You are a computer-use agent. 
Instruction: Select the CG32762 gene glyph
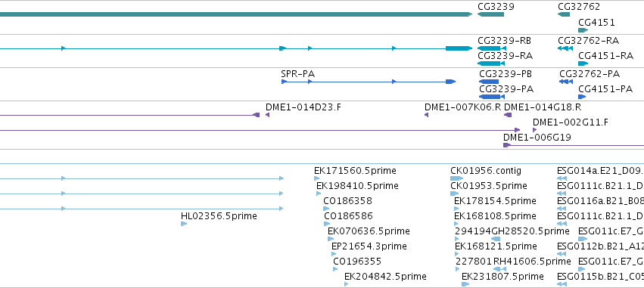coord(564,14)
